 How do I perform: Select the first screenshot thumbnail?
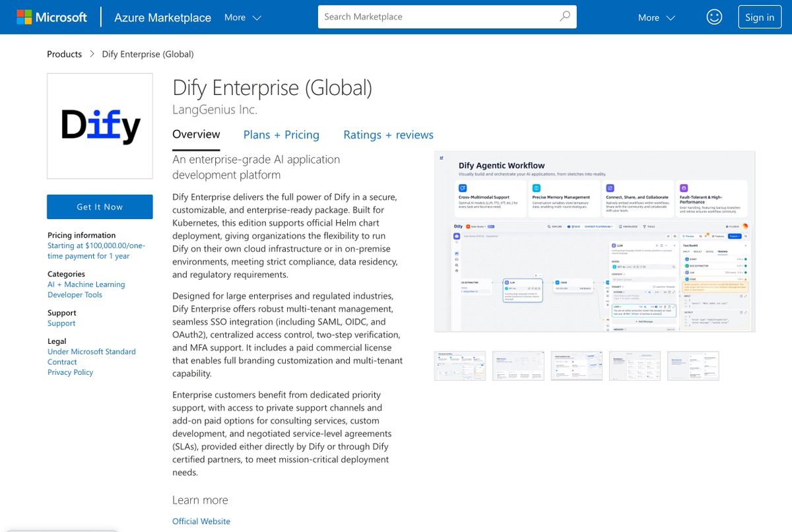460,366
